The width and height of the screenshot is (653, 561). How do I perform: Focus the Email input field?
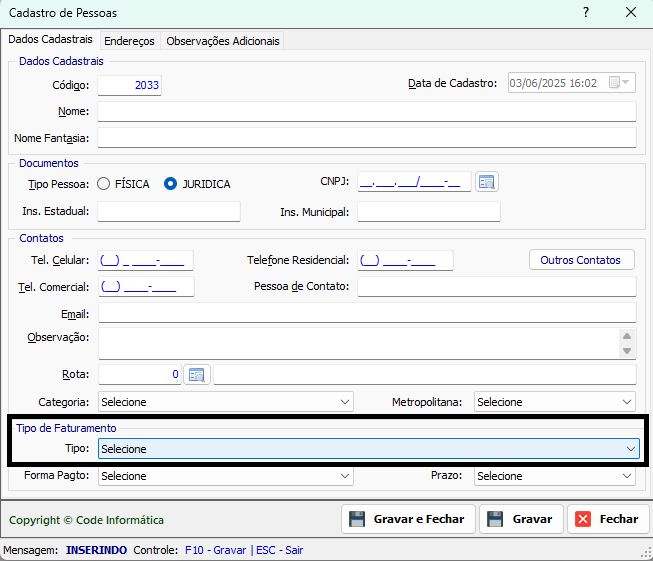pyautogui.click(x=367, y=313)
